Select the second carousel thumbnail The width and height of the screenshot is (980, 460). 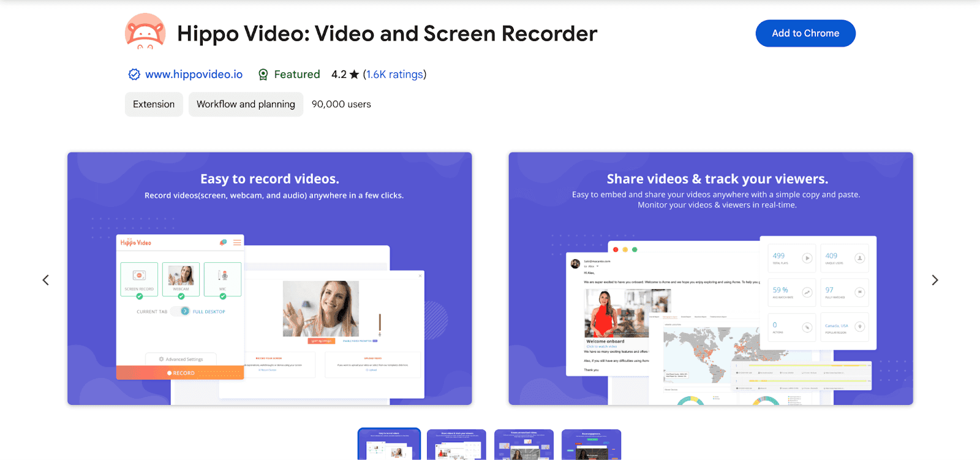tap(456, 445)
